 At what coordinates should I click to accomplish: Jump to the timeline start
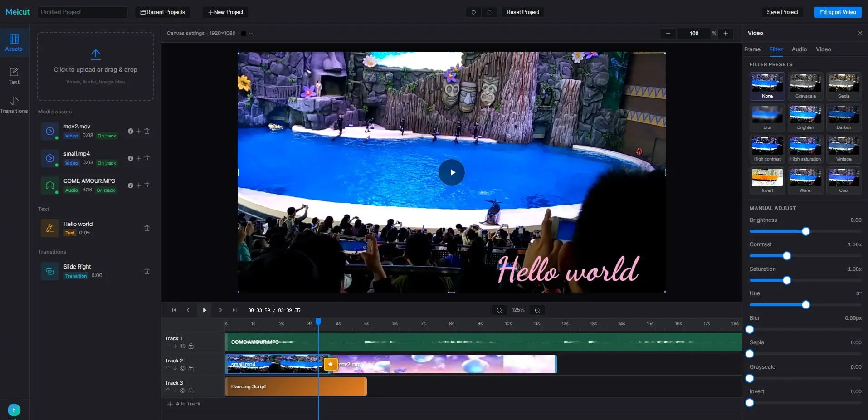click(174, 310)
